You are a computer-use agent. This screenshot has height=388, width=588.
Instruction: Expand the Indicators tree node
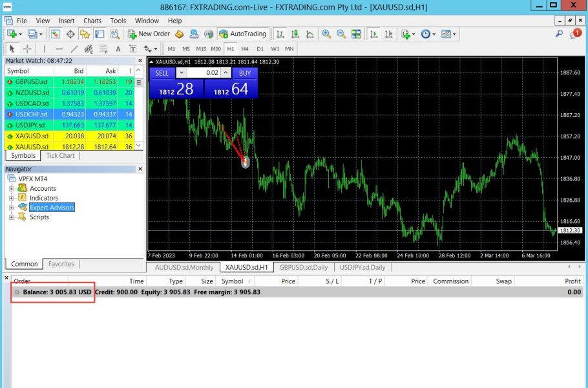tap(12, 198)
